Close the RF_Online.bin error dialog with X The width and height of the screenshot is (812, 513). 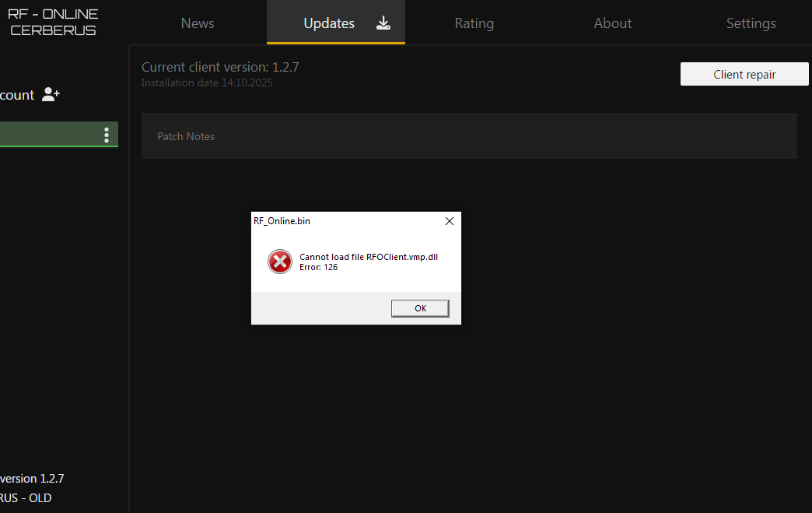[449, 221]
